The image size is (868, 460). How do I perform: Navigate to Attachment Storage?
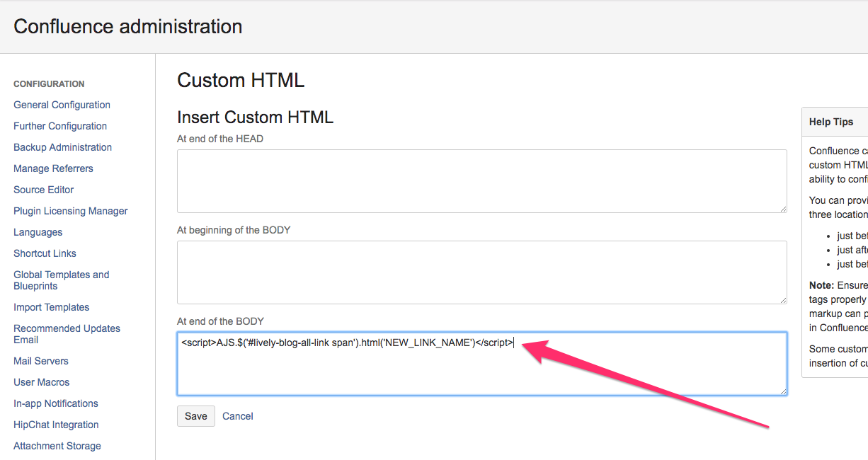(57, 446)
